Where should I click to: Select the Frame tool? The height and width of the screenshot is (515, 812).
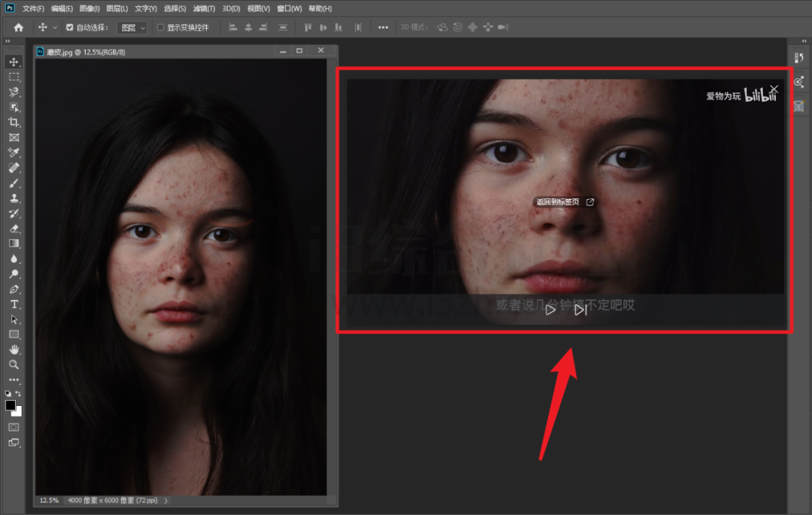[14, 137]
